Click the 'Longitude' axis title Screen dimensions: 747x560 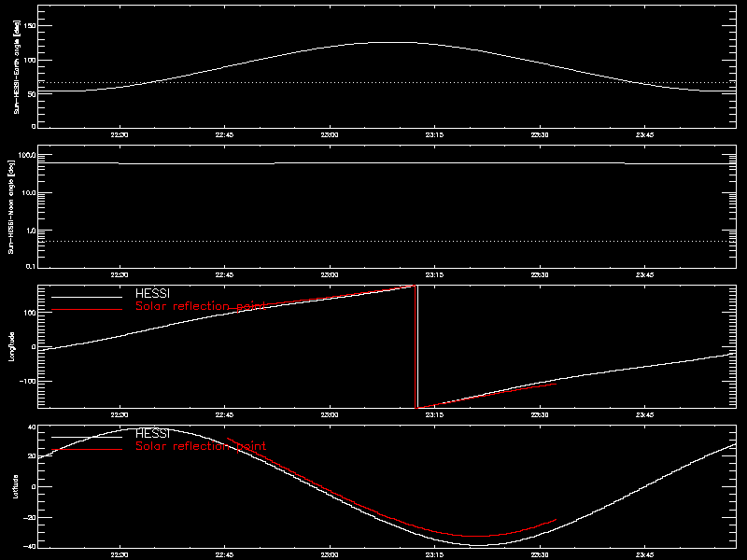(x=12, y=346)
